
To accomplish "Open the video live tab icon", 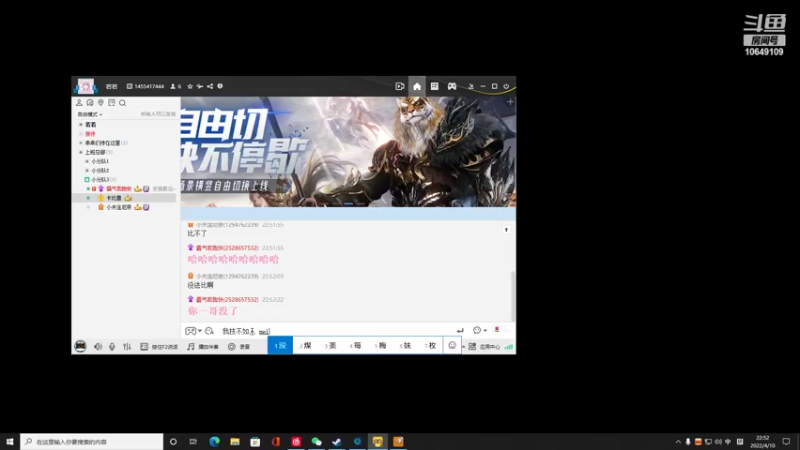I will click(399, 86).
